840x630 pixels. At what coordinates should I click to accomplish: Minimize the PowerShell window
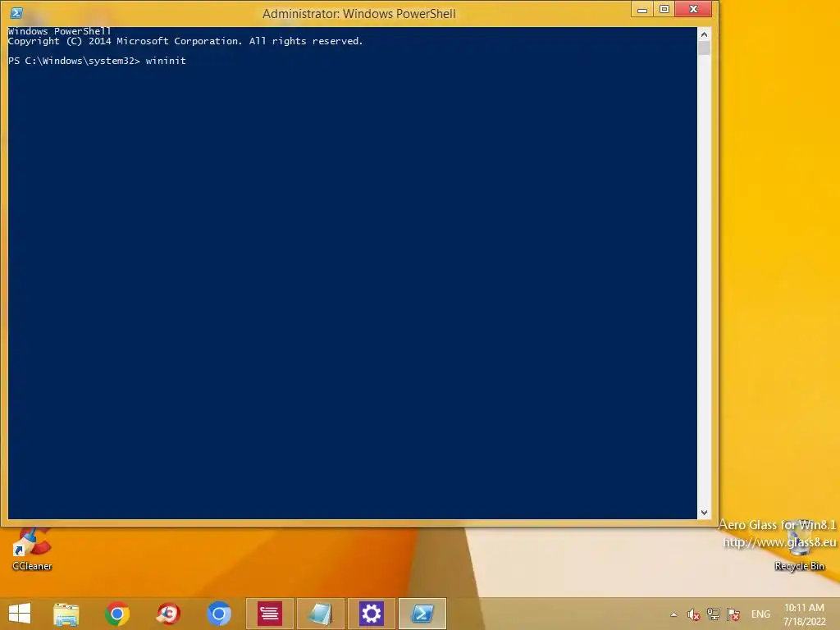(x=641, y=9)
